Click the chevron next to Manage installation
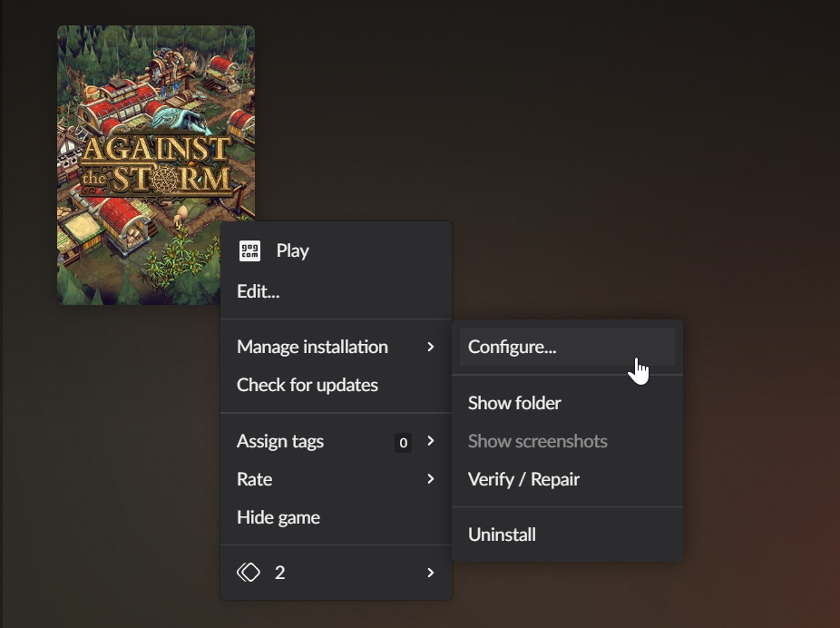 coord(431,347)
